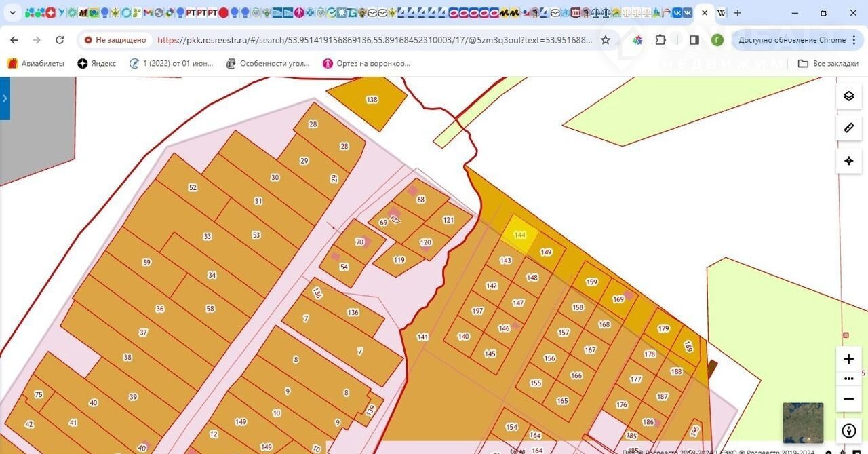Open more zoom options three dots
This screenshot has height=454, width=868.
click(x=848, y=379)
